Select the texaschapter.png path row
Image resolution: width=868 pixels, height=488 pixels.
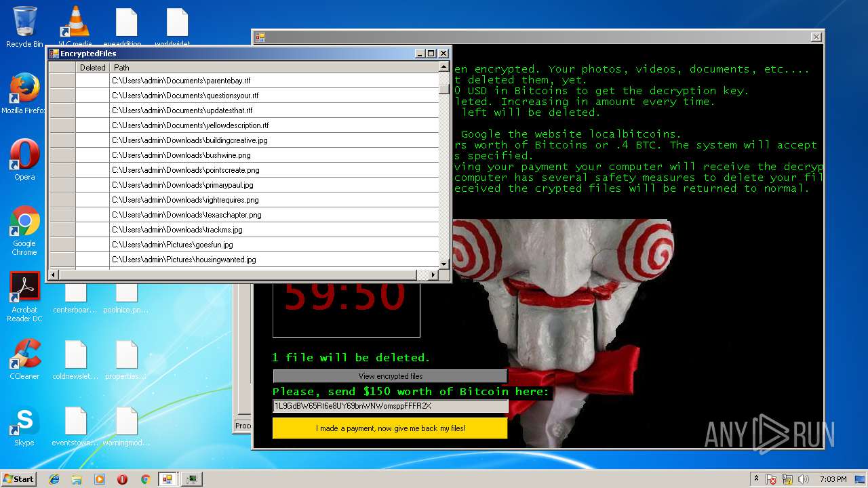coord(274,215)
